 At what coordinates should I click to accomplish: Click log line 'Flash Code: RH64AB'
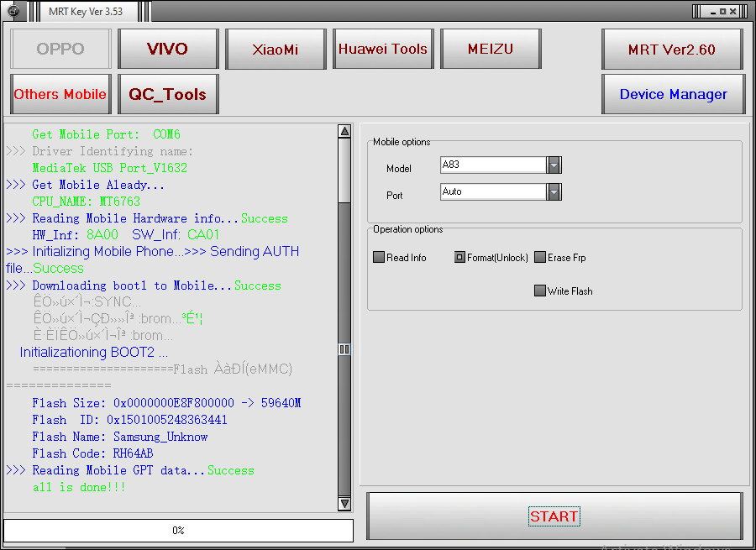(92, 453)
